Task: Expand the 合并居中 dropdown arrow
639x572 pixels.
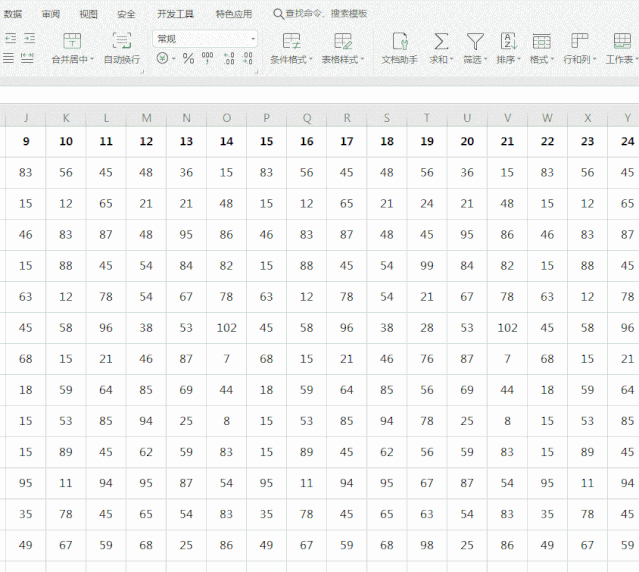Action: click(x=92, y=59)
